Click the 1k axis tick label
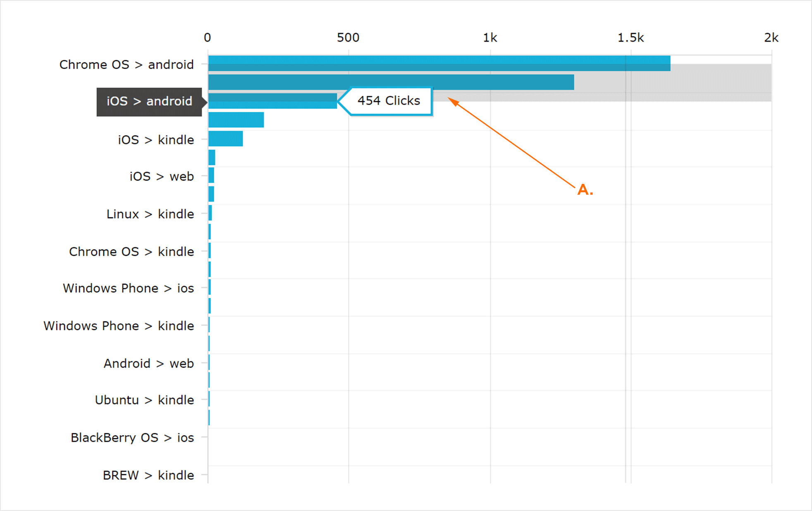 (x=490, y=38)
